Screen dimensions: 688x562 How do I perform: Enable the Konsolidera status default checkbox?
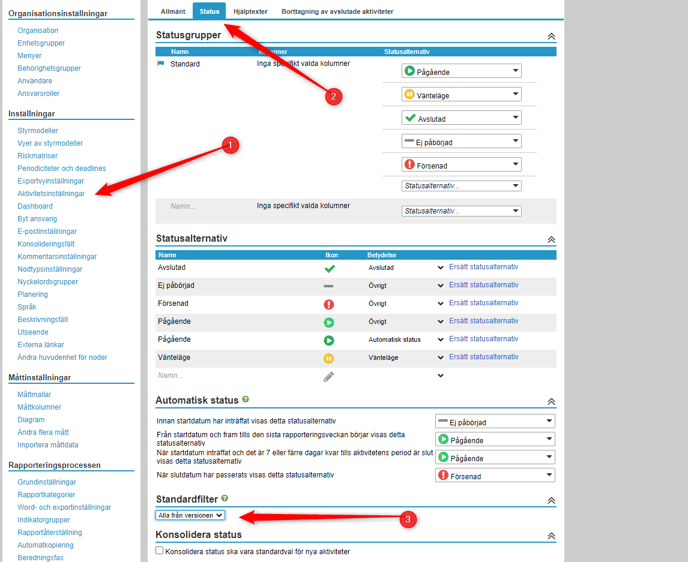tap(160, 551)
